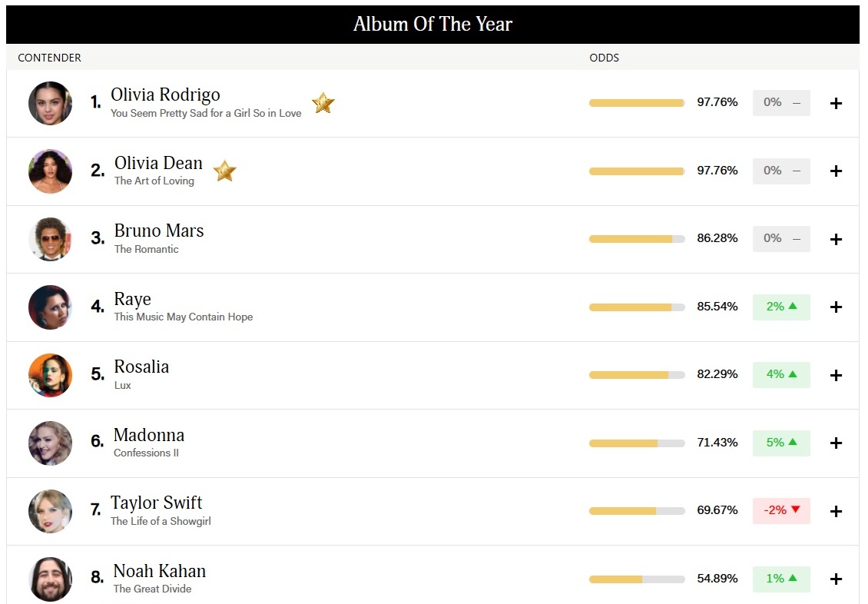
Task: Click Taylor Swift's red -2% down badge
Action: [x=781, y=510]
